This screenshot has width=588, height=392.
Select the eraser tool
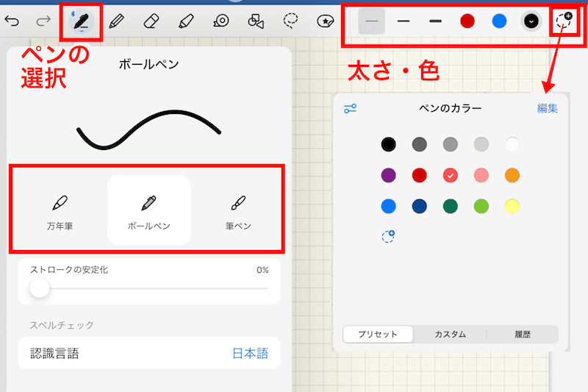[x=150, y=21]
